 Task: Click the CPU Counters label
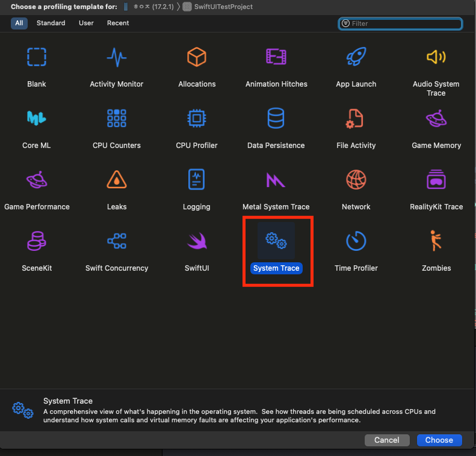tap(117, 146)
